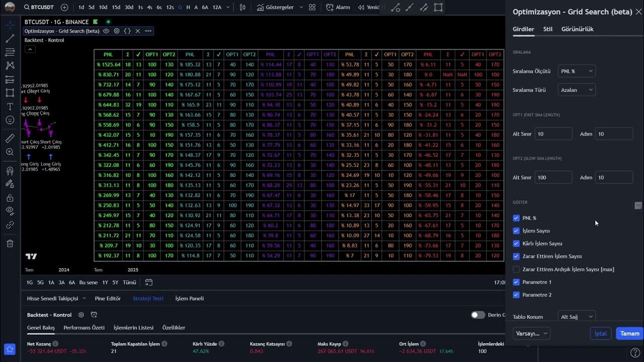Open the forecasting and measurement tools
644x362 pixels.
(x=10, y=79)
